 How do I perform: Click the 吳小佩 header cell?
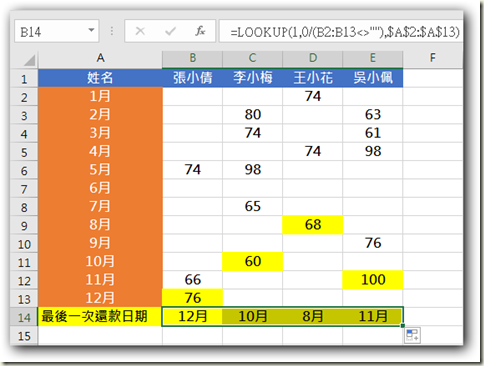pyautogui.click(x=373, y=78)
